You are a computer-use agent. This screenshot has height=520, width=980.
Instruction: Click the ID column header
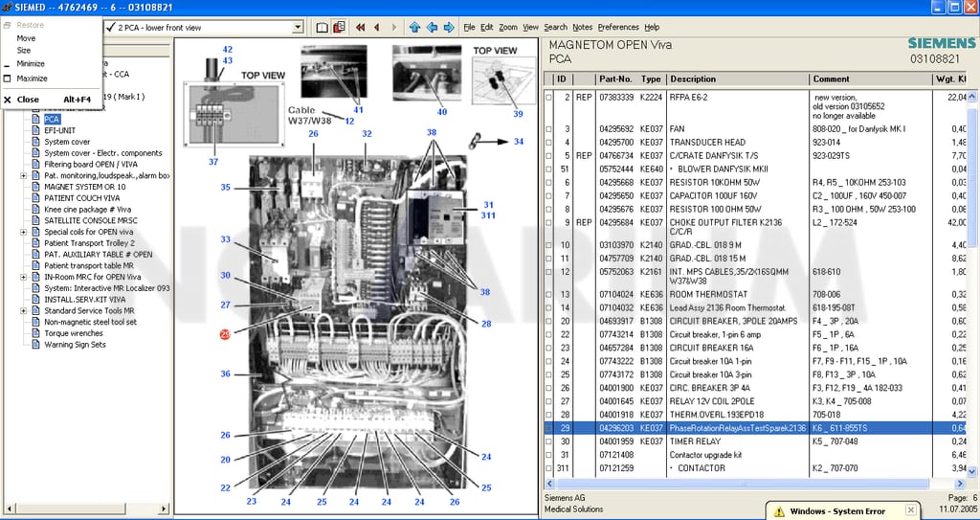coord(563,79)
